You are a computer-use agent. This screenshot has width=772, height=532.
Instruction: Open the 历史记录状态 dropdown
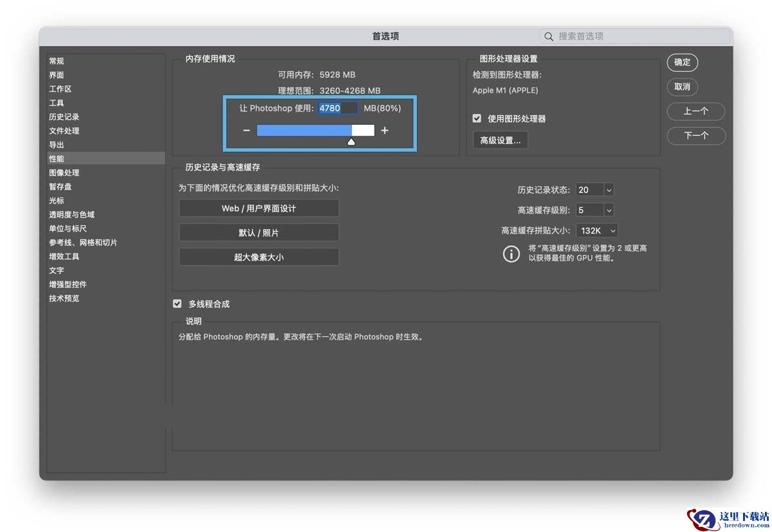pyautogui.click(x=609, y=190)
